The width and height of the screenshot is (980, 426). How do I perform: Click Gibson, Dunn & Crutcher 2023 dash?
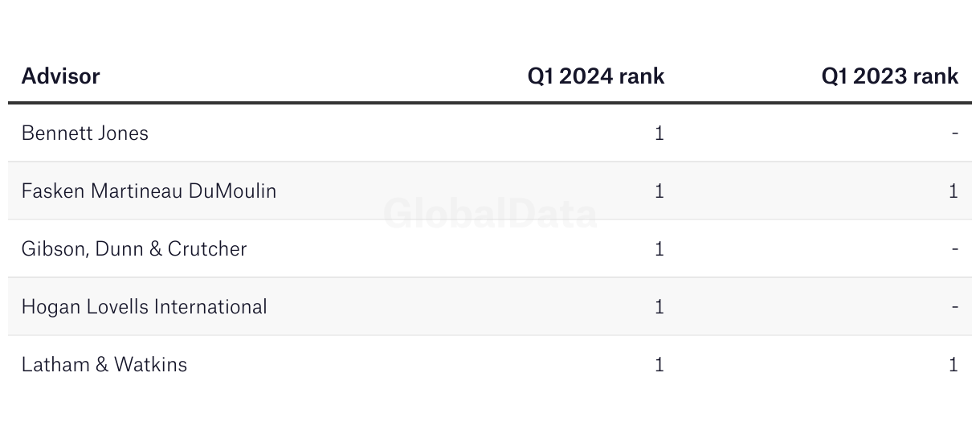click(x=955, y=248)
